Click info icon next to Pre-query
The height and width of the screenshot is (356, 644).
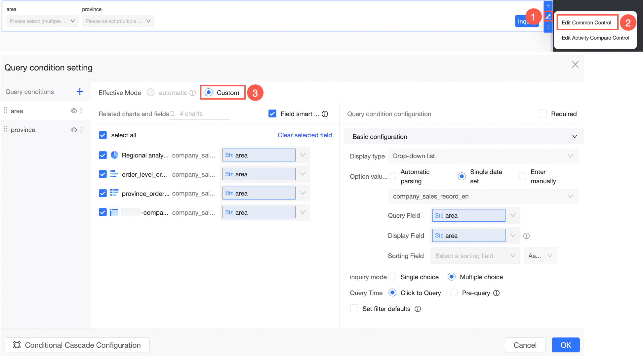point(496,293)
